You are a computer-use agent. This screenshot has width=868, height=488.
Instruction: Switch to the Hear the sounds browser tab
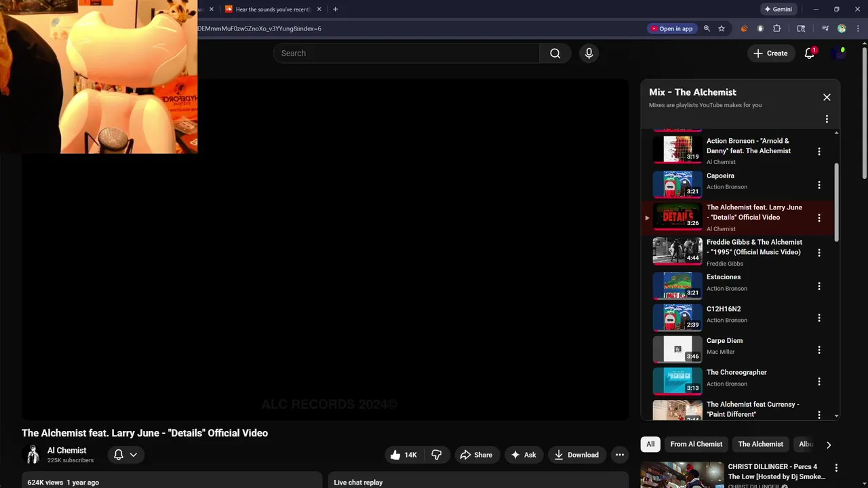coord(272,9)
